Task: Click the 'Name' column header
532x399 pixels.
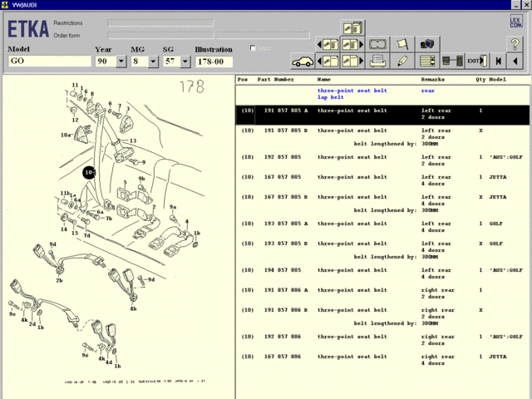Action: tap(323, 80)
